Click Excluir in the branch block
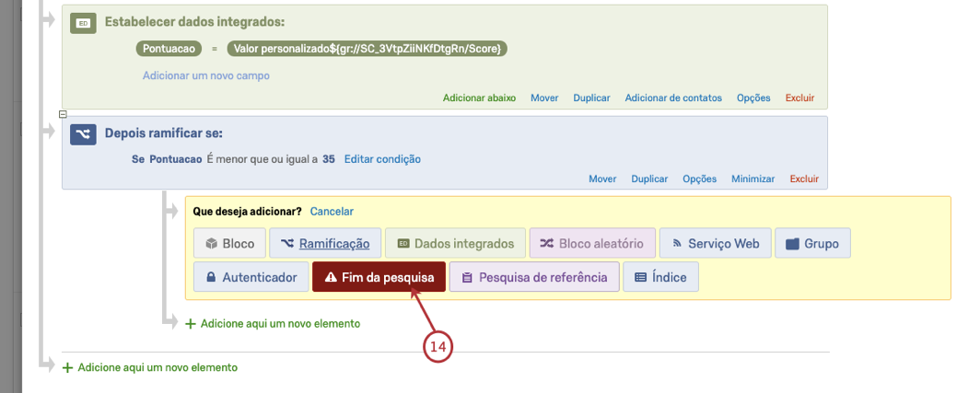This screenshot has width=980, height=393. (804, 179)
